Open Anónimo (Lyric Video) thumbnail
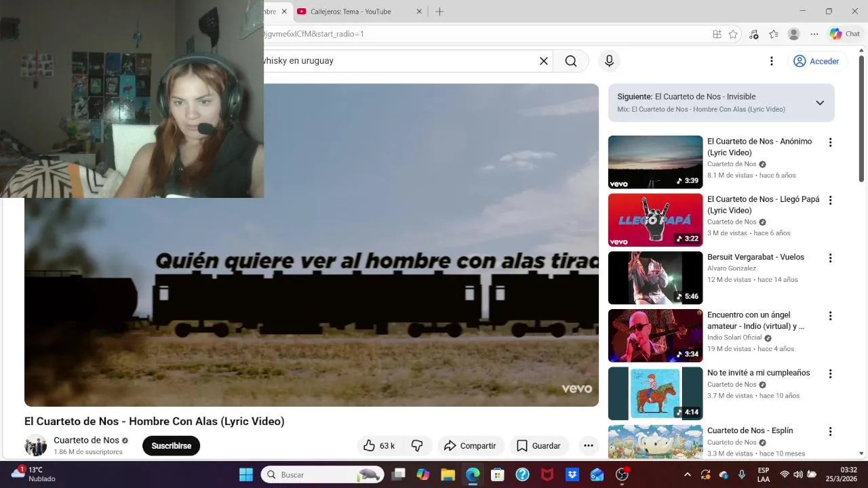The height and width of the screenshot is (488, 868). [655, 162]
